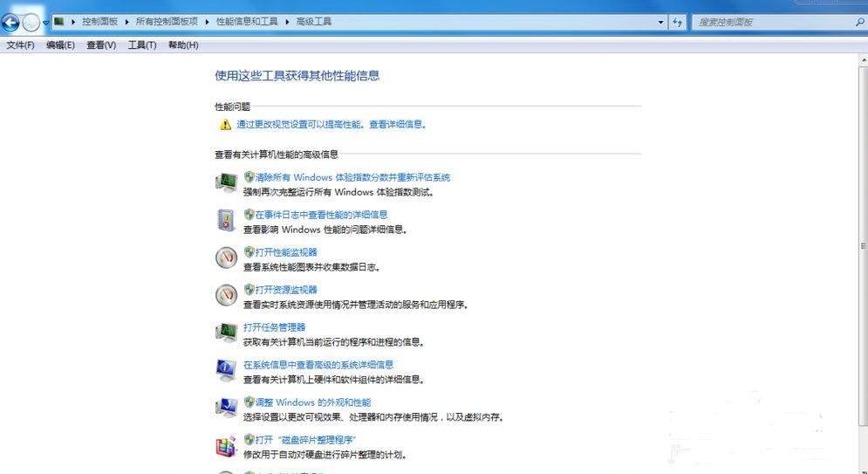This screenshot has width=868, height=474.
Task: Click shield icon before 打开"磁盘碎片整理程序"
Action: point(249,440)
